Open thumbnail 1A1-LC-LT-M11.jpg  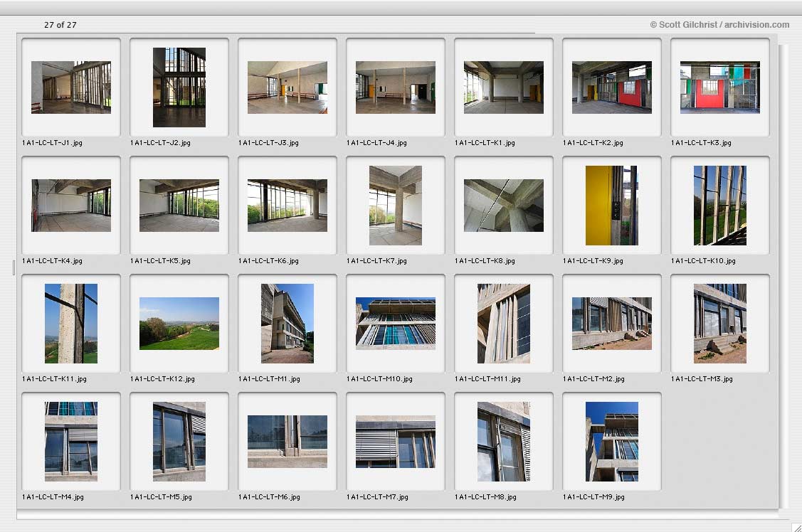pyautogui.click(x=504, y=324)
